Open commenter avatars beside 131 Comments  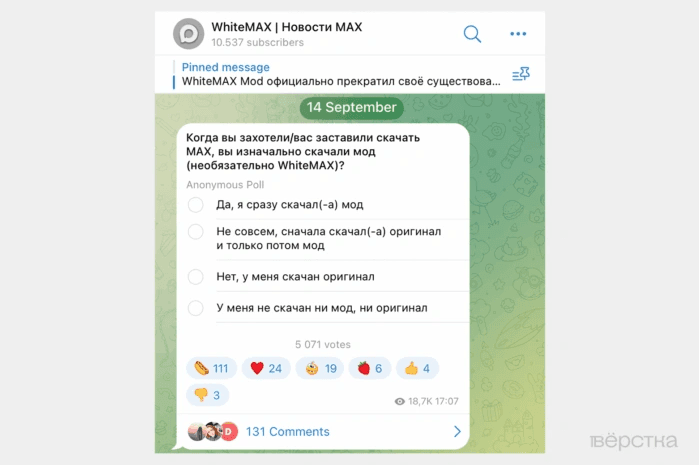pos(213,431)
